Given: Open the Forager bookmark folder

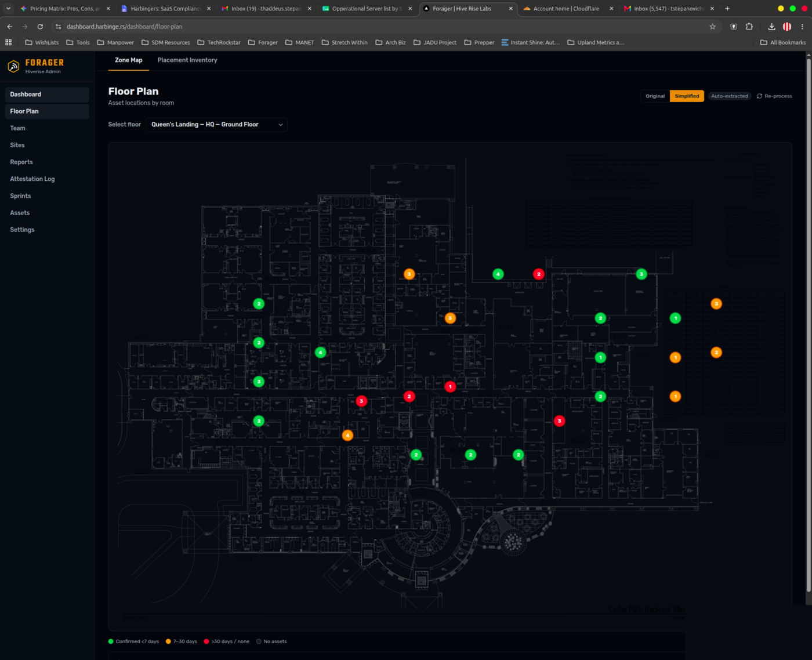Looking at the screenshot, I should pyautogui.click(x=263, y=42).
